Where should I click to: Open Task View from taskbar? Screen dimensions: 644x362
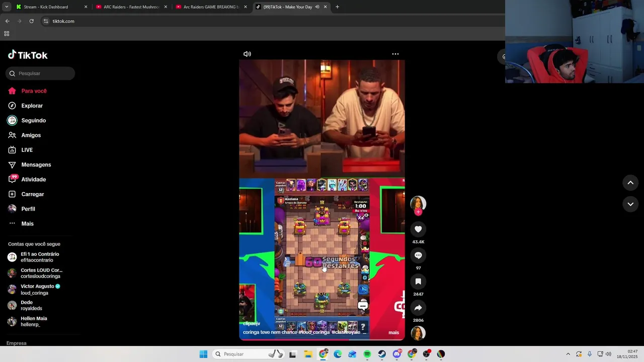tap(293, 354)
